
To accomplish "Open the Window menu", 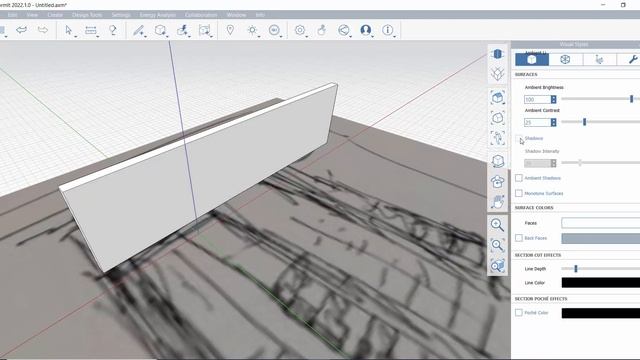I will (x=236, y=15).
